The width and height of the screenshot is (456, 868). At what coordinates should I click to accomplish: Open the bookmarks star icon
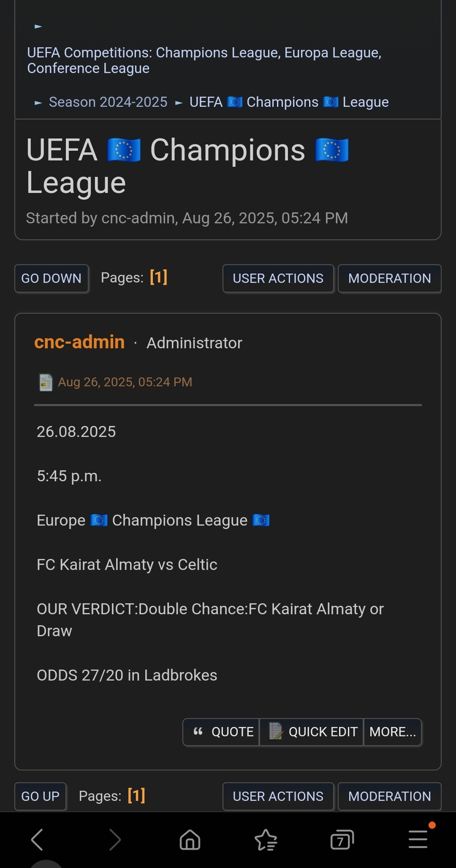266,839
